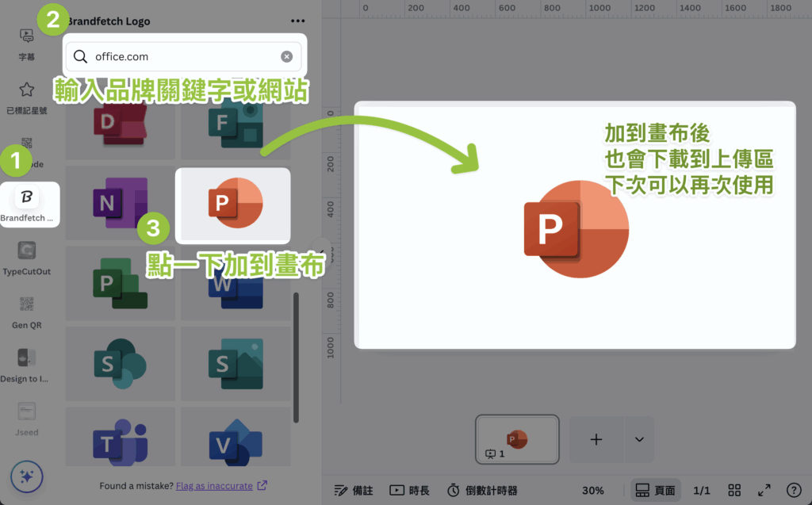
Task: Toggle the 頁面 pages view
Action: coord(656,490)
